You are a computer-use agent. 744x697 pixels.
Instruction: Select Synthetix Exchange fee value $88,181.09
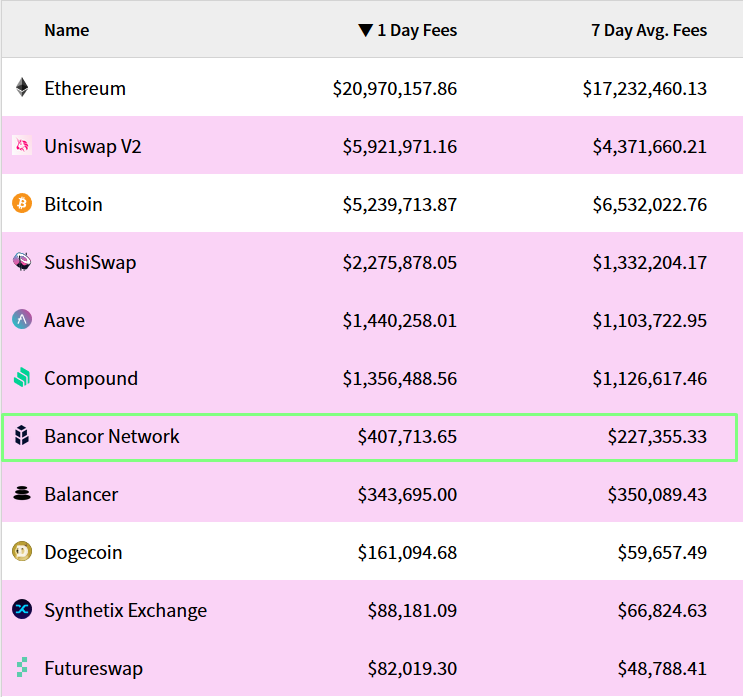point(412,610)
